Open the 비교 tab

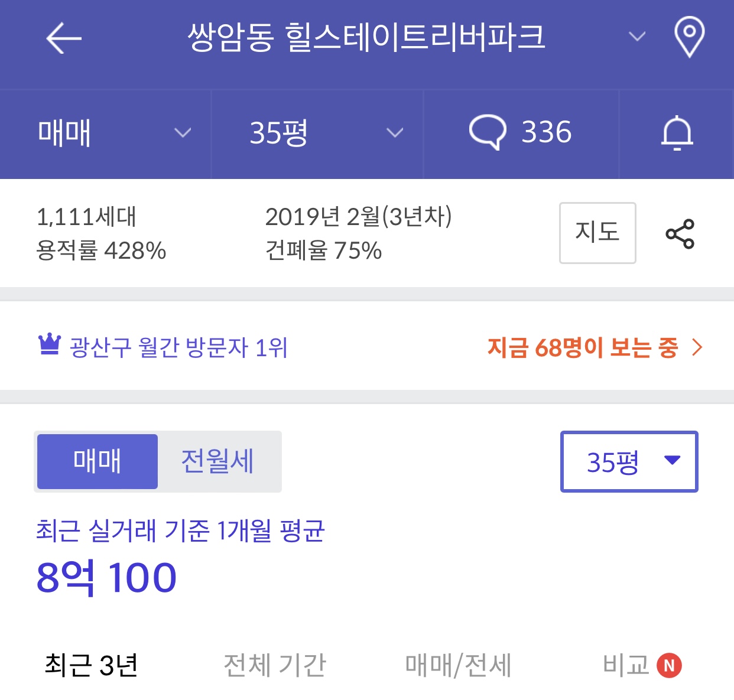point(642,666)
